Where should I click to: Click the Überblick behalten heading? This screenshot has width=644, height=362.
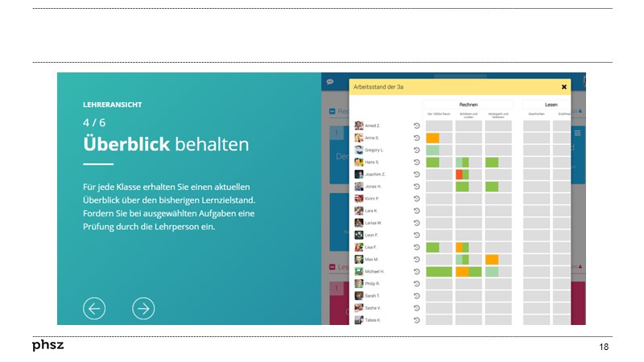click(166, 144)
